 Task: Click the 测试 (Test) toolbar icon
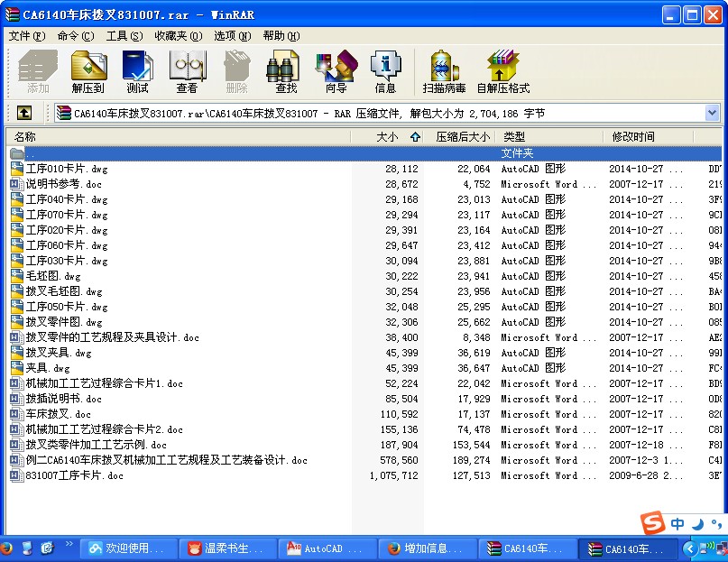pos(137,71)
